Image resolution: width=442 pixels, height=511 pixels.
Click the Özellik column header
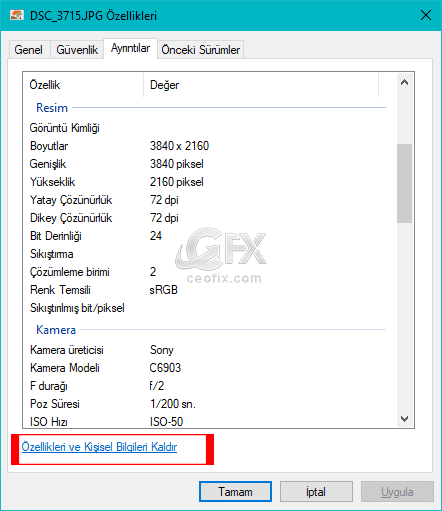click(x=83, y=85)
